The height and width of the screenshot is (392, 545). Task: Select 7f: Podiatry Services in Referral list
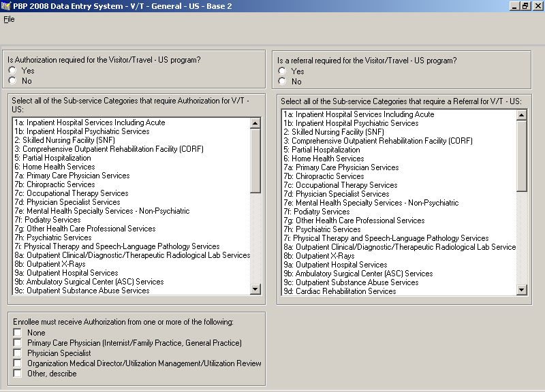399,212
